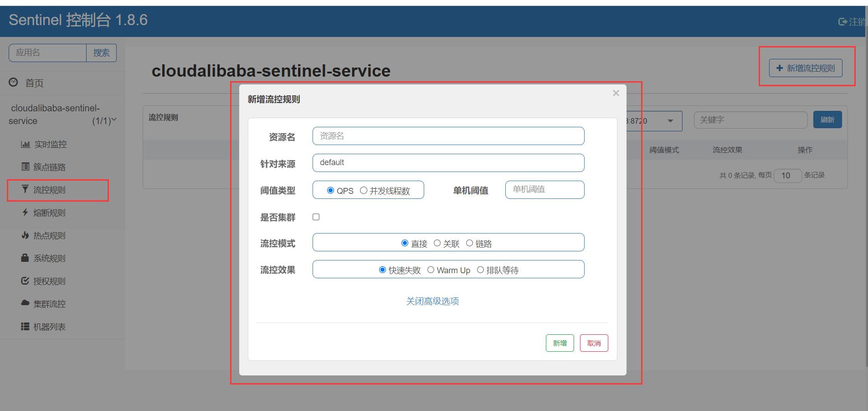The height and width of the screenshot is (411, 868).
Task: Select the 并发线程数 radio option
Action: tap(364, 190)
